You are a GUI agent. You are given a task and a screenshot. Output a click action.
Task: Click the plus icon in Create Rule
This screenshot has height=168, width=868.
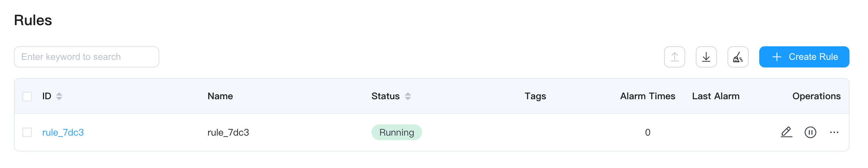(777, 57)
